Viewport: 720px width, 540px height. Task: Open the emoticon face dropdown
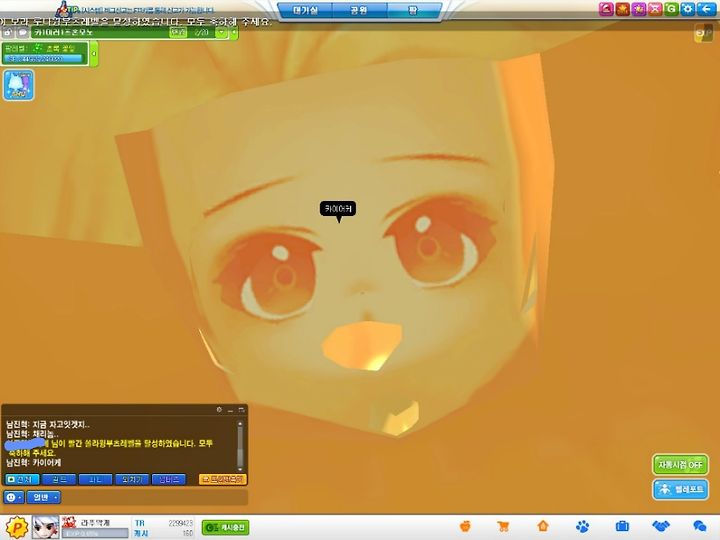pos(14,497)
